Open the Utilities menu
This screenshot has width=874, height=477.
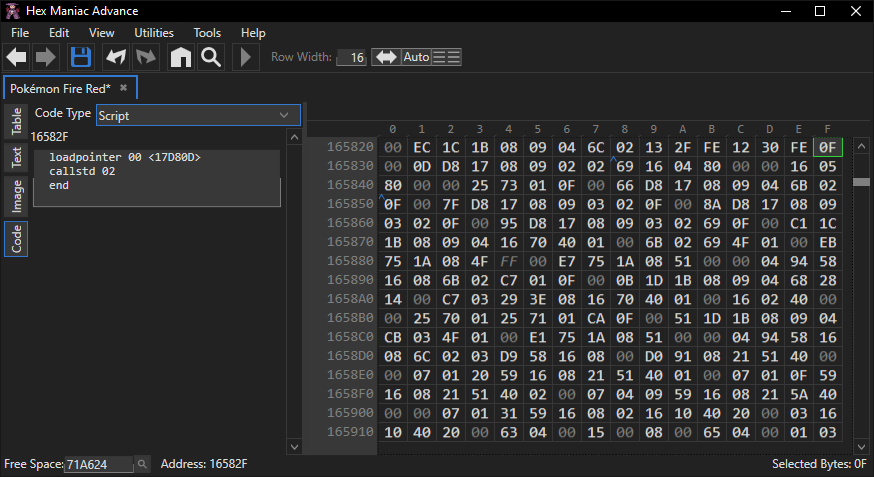pyautogui.click(x=153, y=33)
